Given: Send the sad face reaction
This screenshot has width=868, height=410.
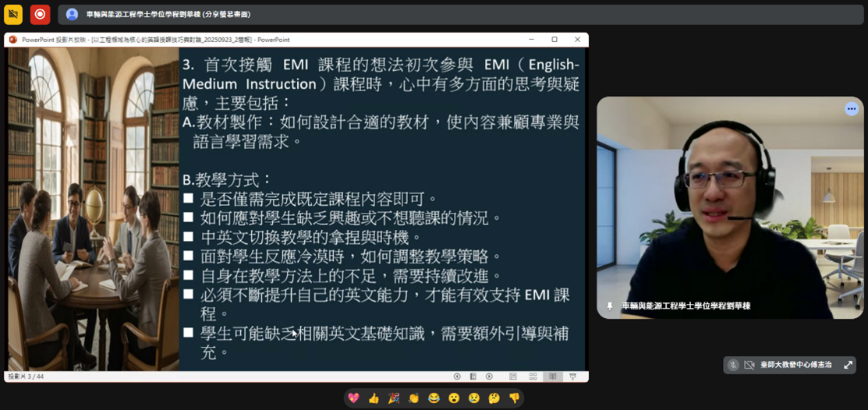Looking at the screenshot, I should click(473, 398).
